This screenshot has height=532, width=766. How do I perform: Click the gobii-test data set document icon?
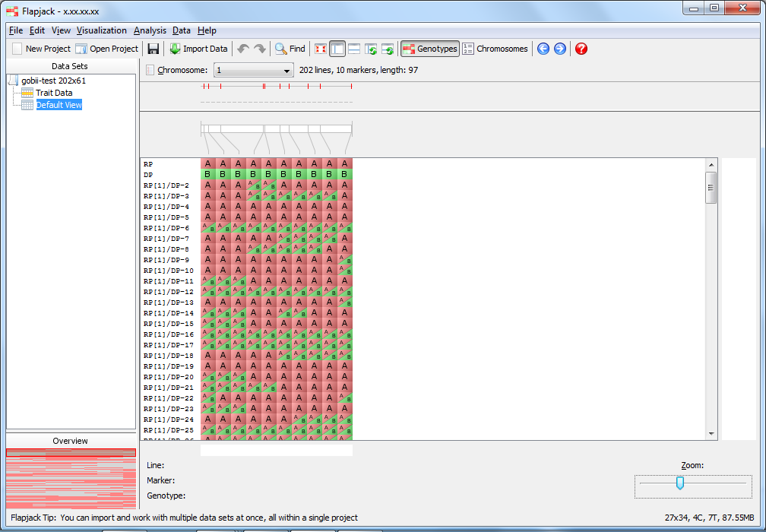[14, 81]
